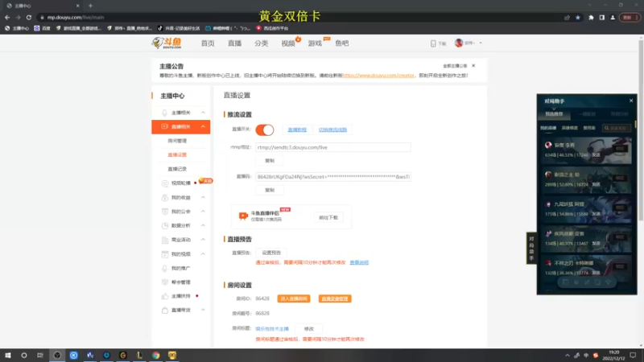Expand the 直播带货 sidebar section
644x362 pixels.
[x=203, y=310]
